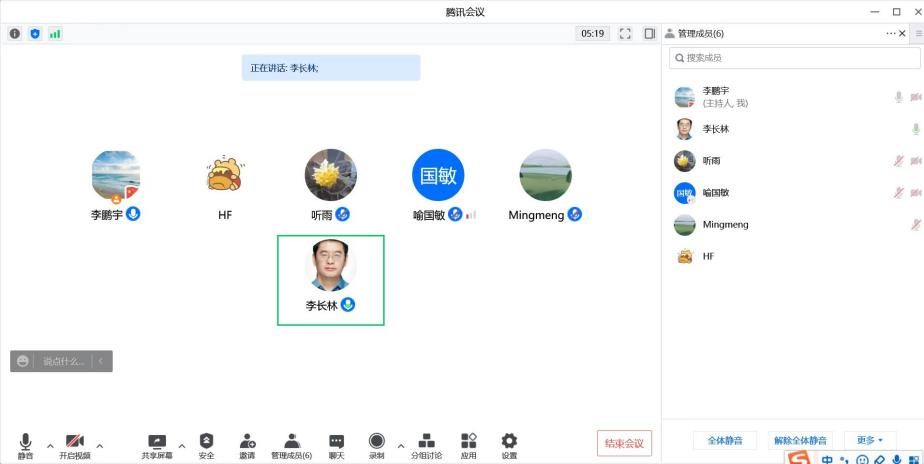Open 聊天 chat from bottom toolbar
The image size is (924, 464).
(x=336, y=441)
